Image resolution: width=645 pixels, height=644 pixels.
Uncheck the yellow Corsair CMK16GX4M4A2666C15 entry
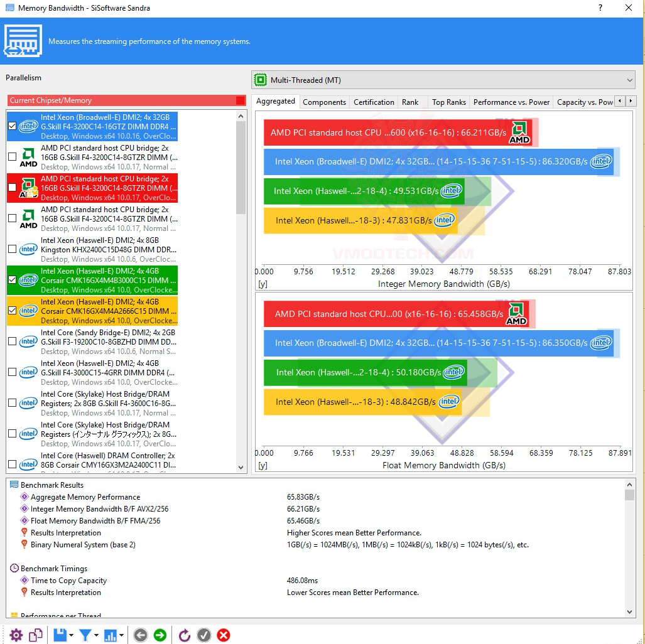pos(13,311)
